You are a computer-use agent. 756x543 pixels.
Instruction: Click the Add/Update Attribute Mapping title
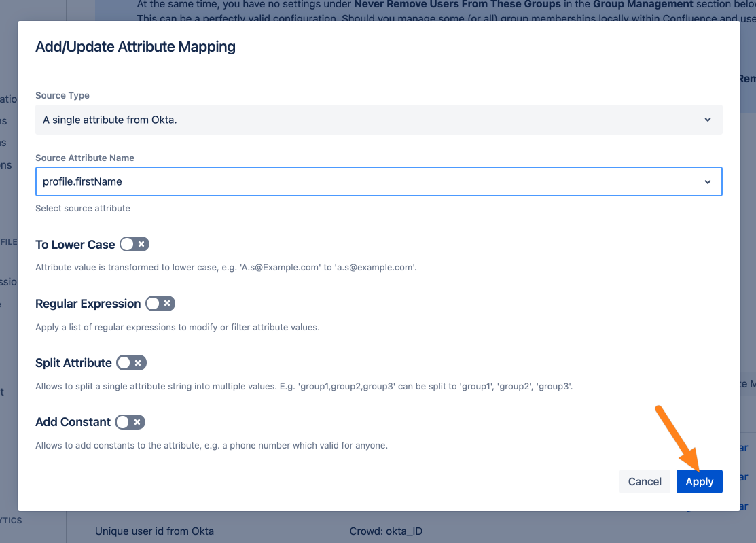135,47
